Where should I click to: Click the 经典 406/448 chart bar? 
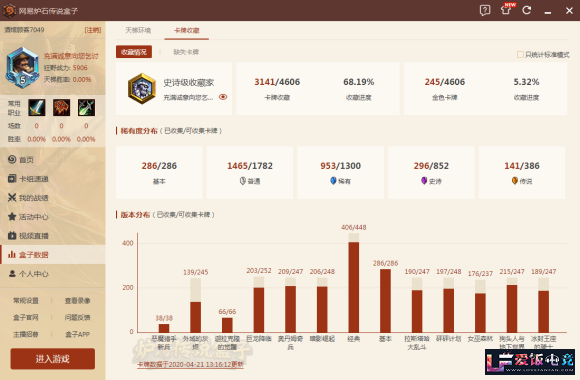click(x=354, y=283)
